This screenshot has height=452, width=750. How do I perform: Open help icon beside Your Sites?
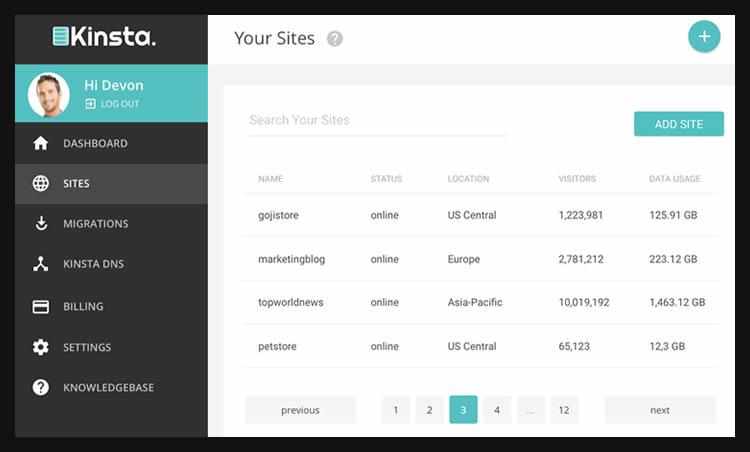pos(335,39)
